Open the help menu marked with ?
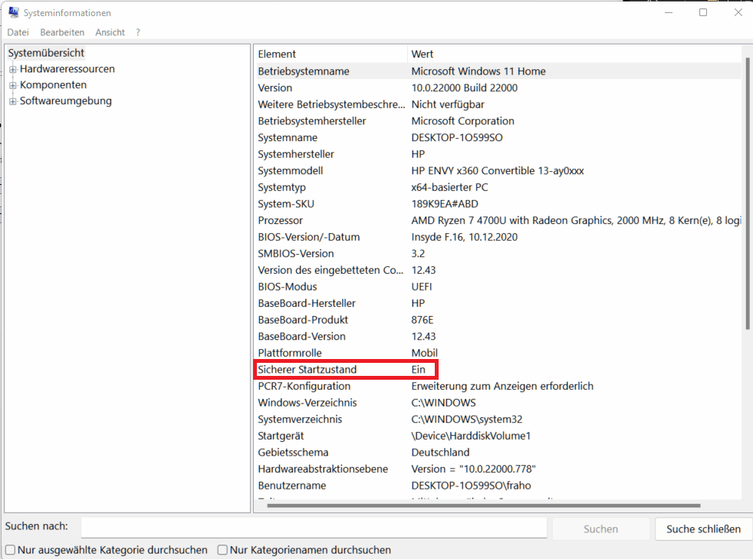 point(137,32)
